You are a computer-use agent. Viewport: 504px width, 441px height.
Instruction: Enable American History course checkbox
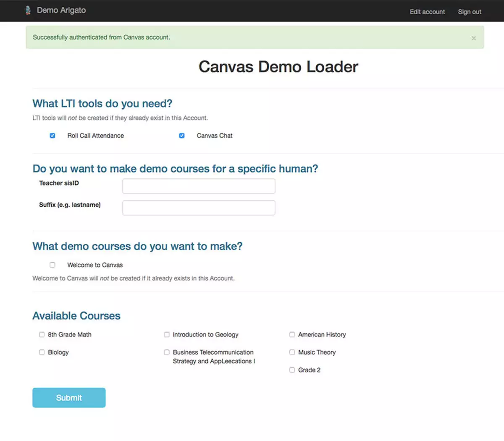292,335
